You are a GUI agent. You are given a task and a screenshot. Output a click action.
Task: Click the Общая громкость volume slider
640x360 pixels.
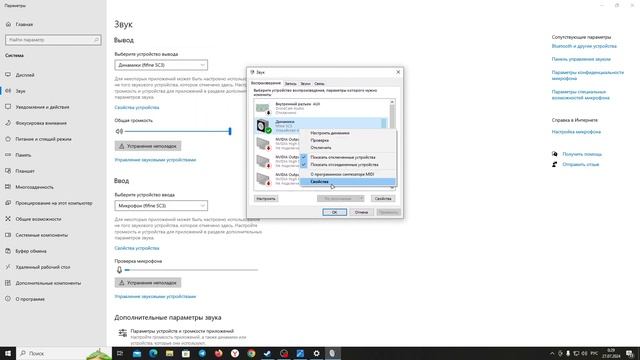178,131
